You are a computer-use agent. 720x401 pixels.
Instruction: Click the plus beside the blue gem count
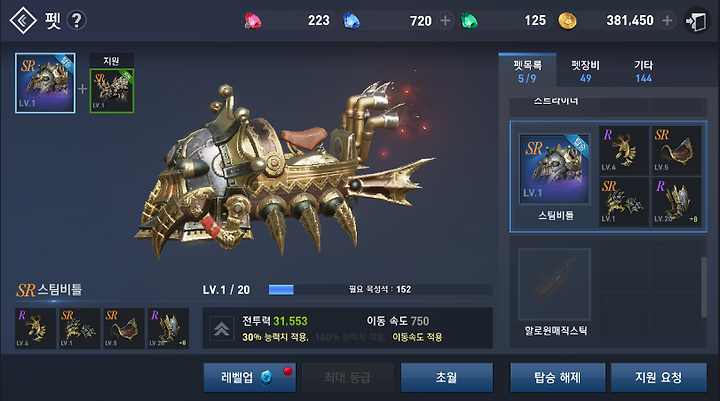(x=445, y=21)
